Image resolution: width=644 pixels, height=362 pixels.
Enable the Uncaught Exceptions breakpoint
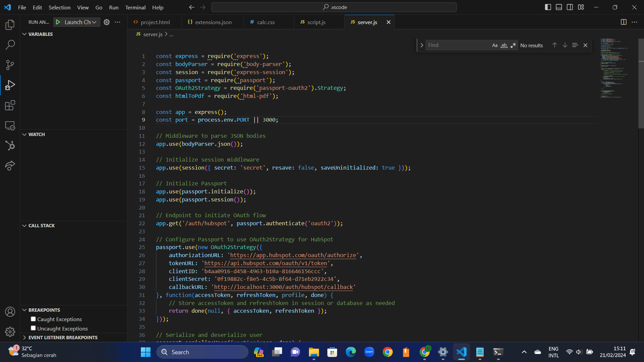pos(33,328)
